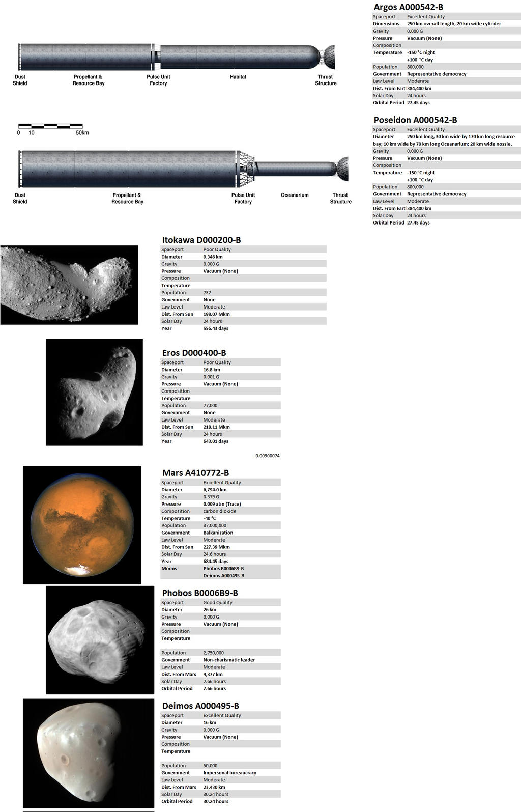Viewport: 521px width, 812px height.
Task: Click Mars distance '227.39 Mkm' cell
Action: coord(216,547)
